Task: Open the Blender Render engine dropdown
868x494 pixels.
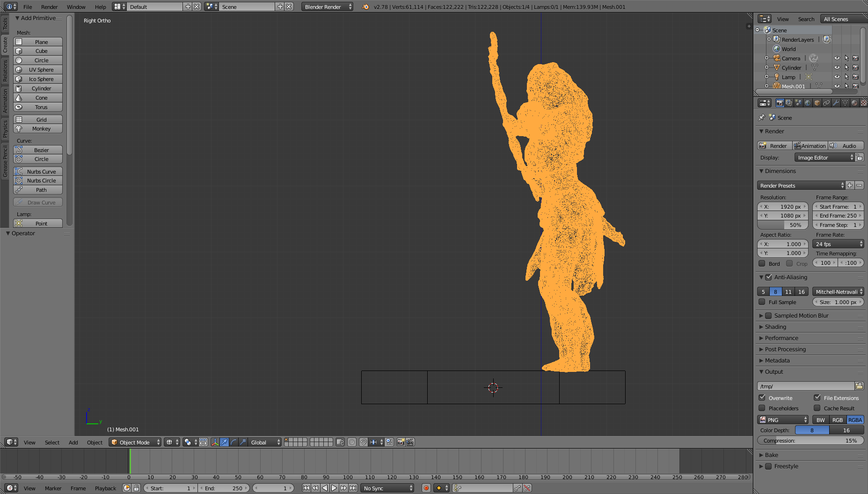Action: (327, 7)
